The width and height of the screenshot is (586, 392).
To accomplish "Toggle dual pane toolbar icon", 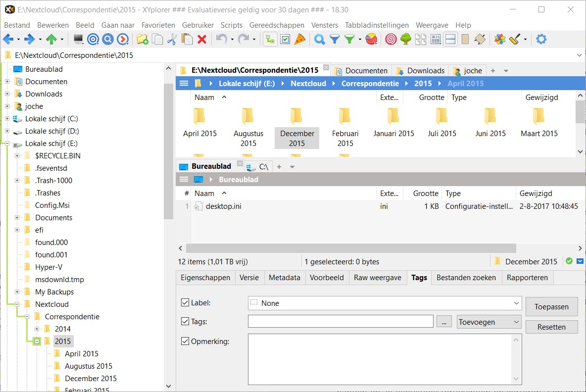I will (450, 40).
